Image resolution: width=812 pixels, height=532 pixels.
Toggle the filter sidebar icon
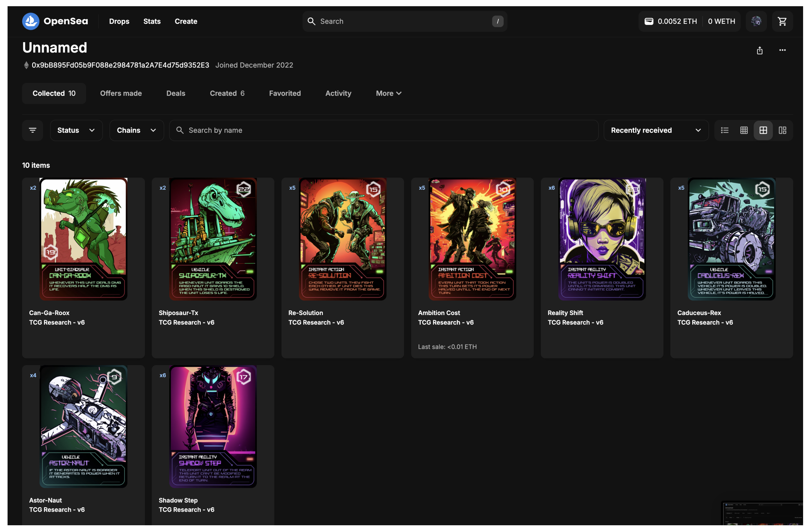click(x=32, y=130)
